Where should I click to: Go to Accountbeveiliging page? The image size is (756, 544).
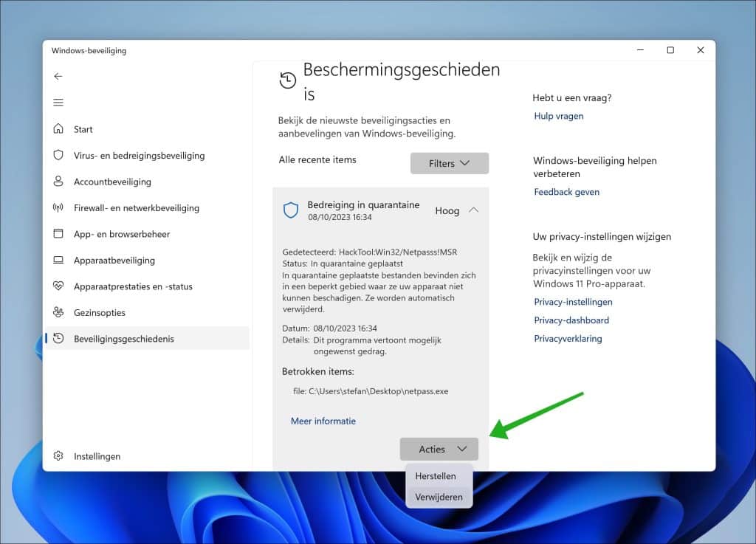tap(112, 182)
